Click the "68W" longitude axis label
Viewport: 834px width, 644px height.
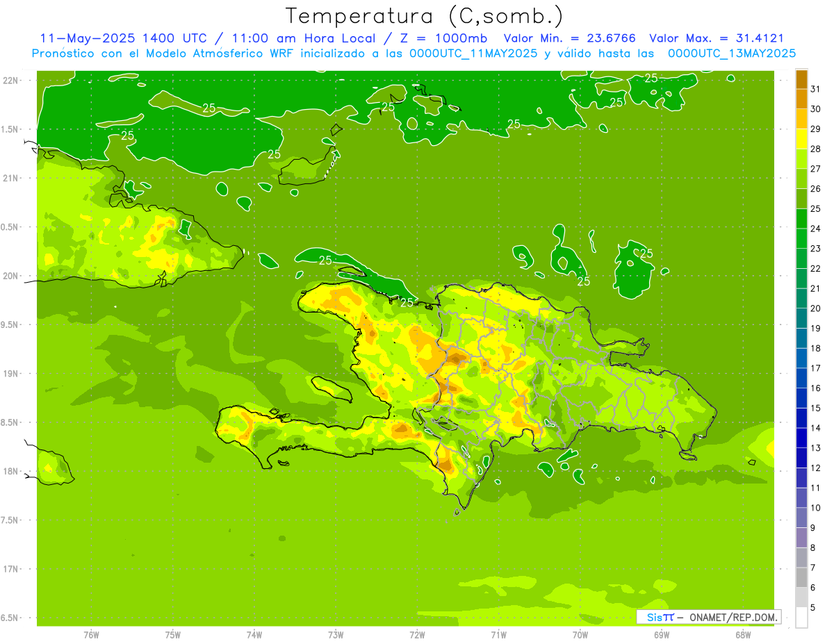[x=743, y=634]
